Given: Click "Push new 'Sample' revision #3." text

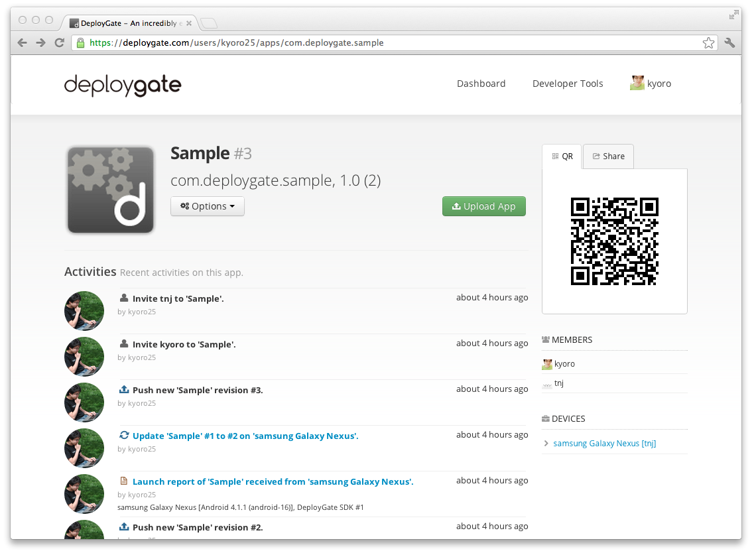Looking at the screenshot, I should [x=198, y=391].
